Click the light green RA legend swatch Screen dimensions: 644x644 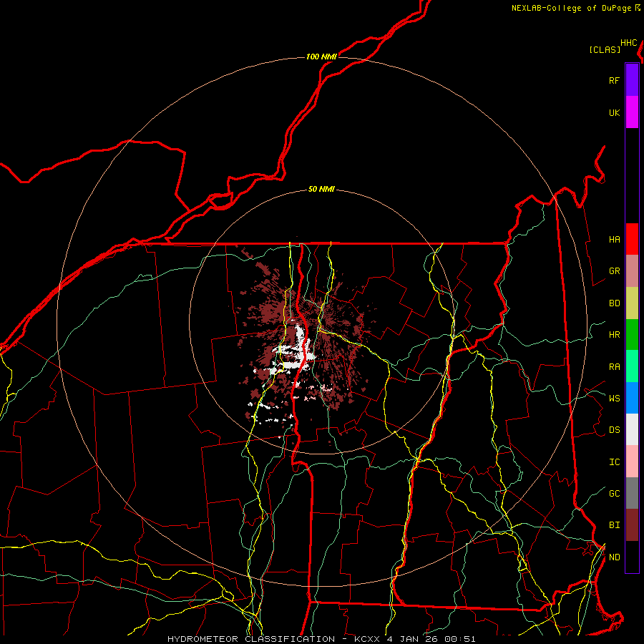[632, 366]
